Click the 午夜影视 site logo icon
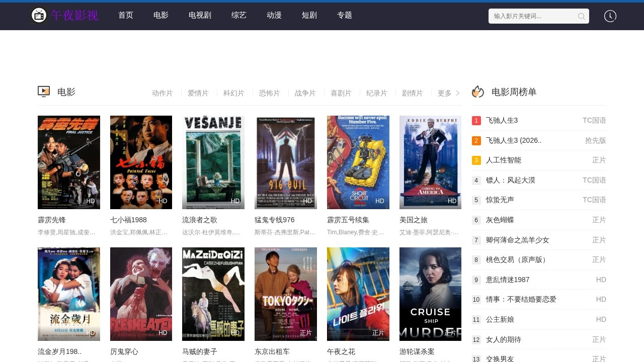This screenshot has width=644, height=362. [39, 16]
